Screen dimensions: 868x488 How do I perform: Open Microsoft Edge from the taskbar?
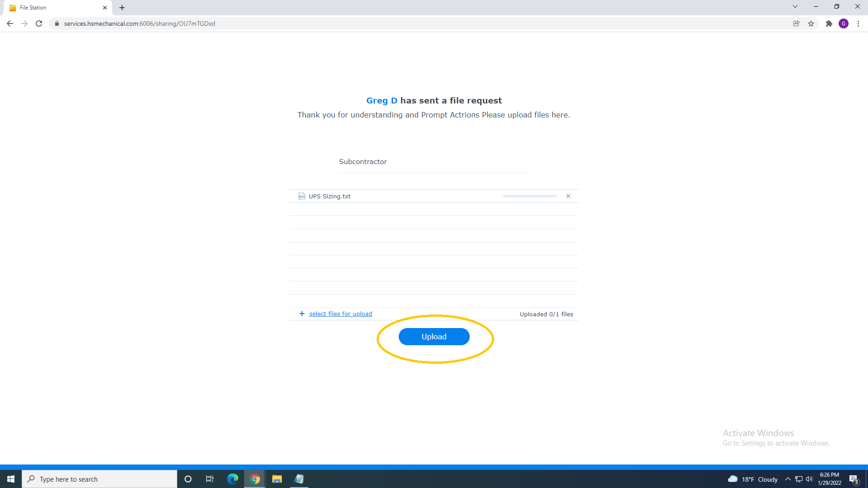coord(232,479)
